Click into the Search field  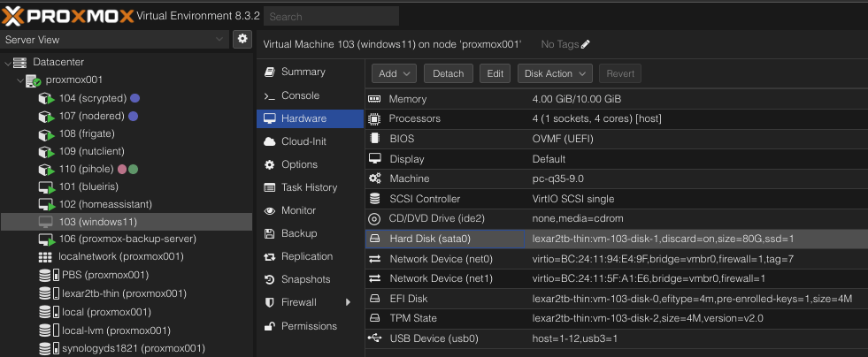[331, 17]
